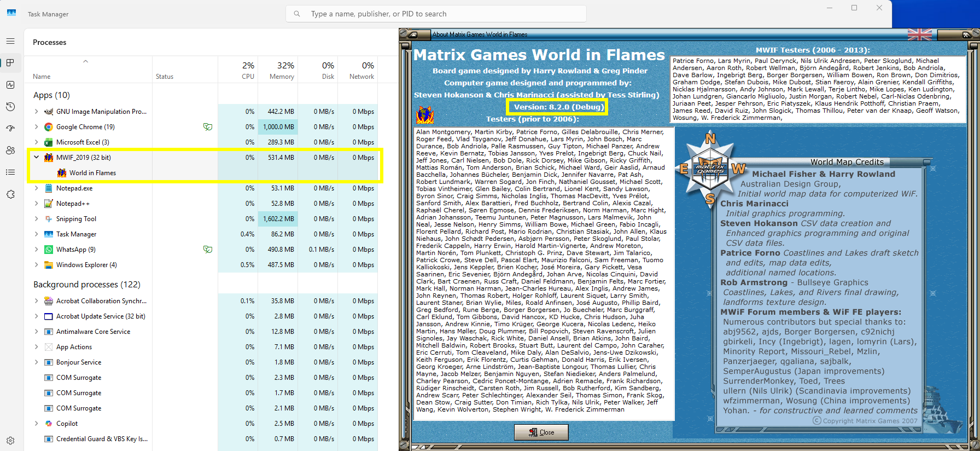This screenshot has height=451, width=980.
Task: Open the Users page in the sidebar
Action: [x=10, y=151]
